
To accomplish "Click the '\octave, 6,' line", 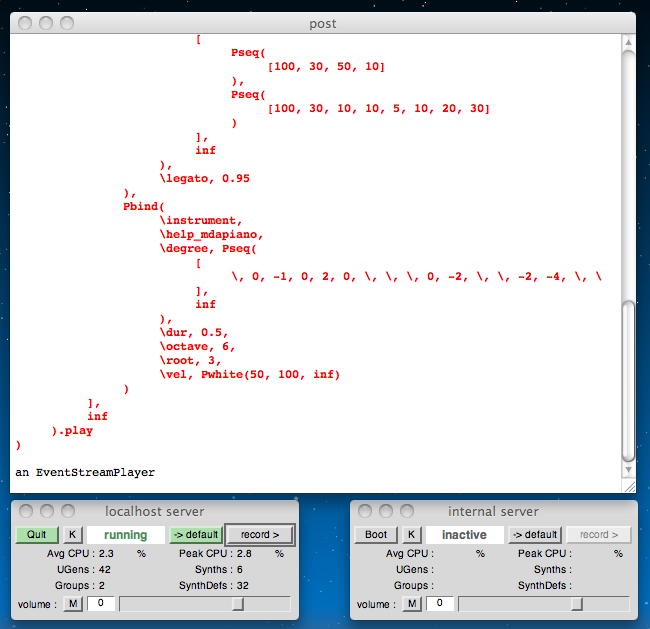I will 198,347.
